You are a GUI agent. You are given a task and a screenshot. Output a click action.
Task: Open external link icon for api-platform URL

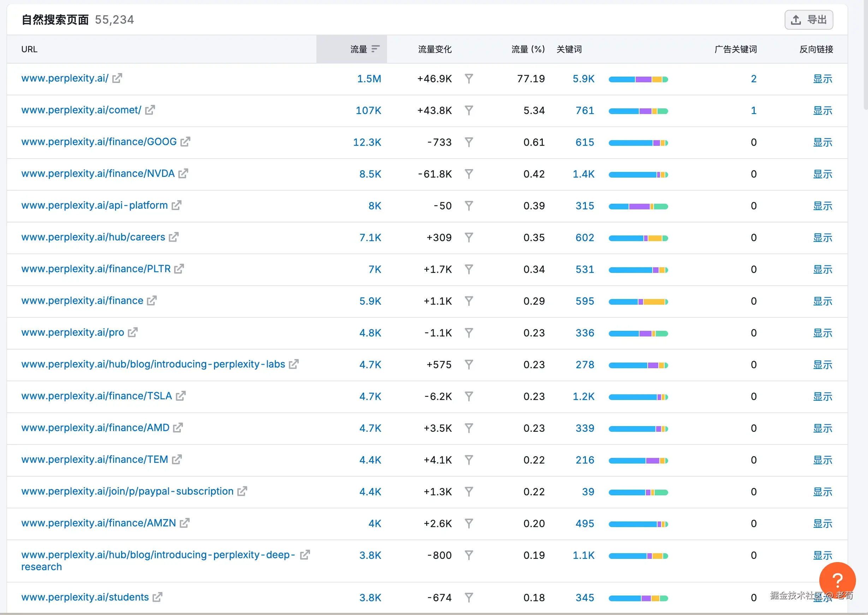pyautogui.click(x=177, y=205)
